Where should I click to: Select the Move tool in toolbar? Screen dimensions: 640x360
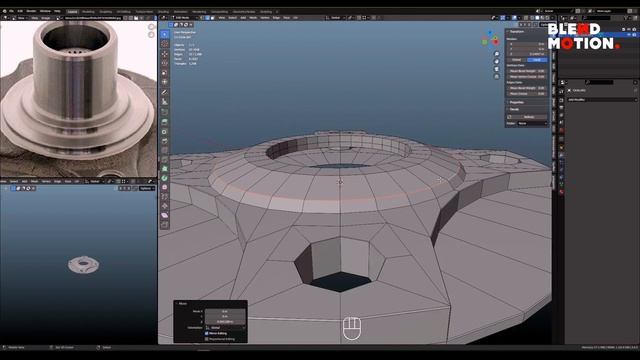pyautogui.click(x=165, y=54)
